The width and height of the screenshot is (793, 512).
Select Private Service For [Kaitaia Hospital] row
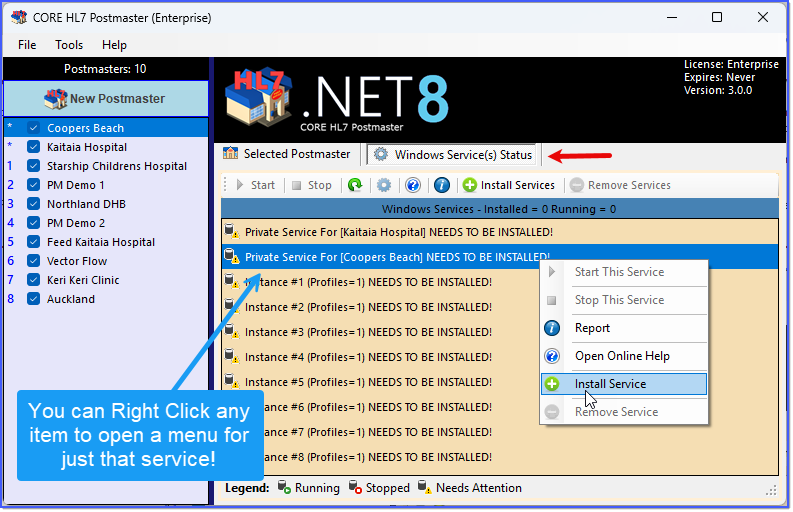[500, 232]
